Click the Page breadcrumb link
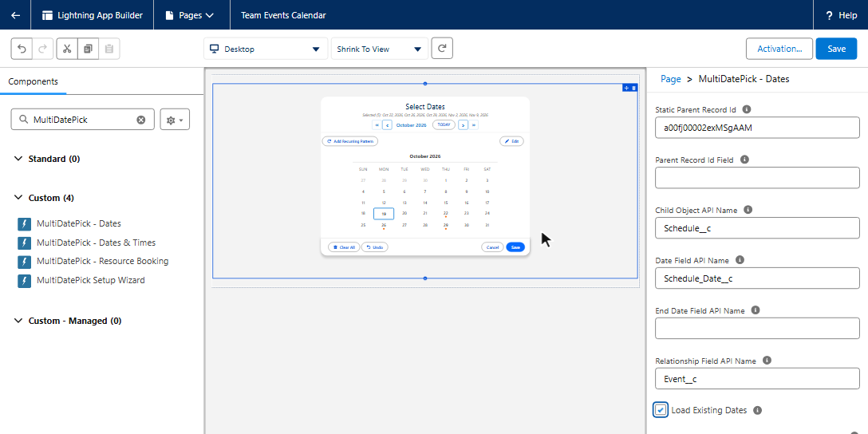The width and height of the screenshot is (868, 434). pos(670,79)
